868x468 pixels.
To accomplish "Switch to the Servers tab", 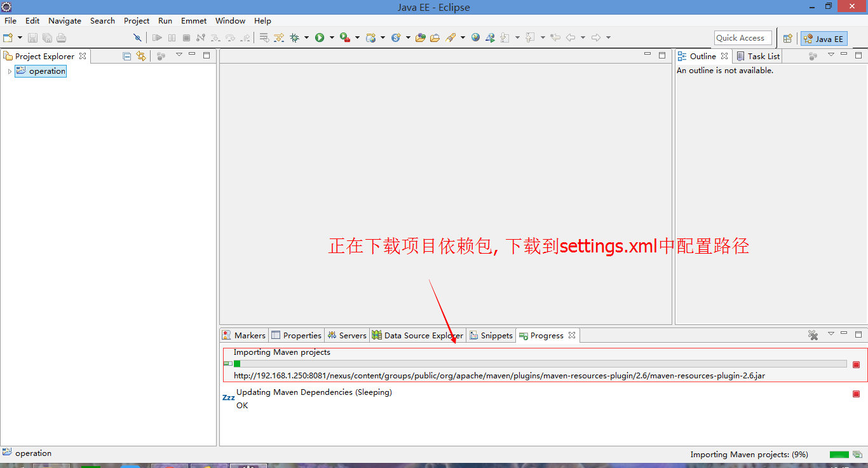I will [347, 335].
